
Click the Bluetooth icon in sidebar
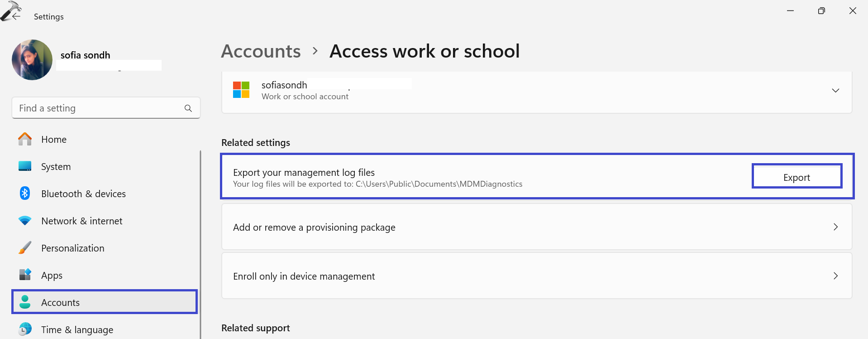tap(25, 194)
